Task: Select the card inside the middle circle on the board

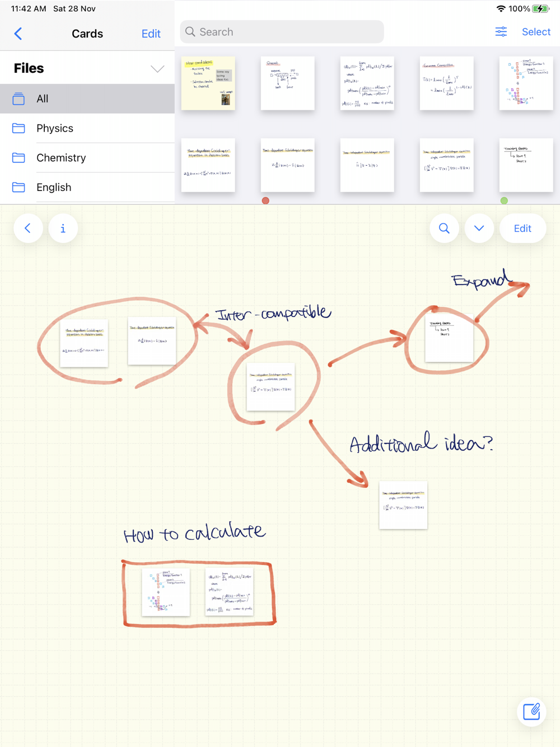Action: tap(270, 387)
